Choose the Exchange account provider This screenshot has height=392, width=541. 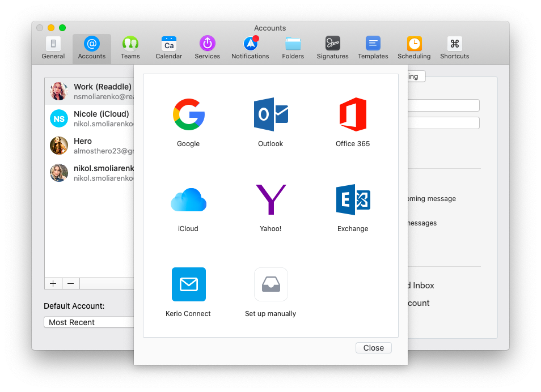click(x=353, y=207)
